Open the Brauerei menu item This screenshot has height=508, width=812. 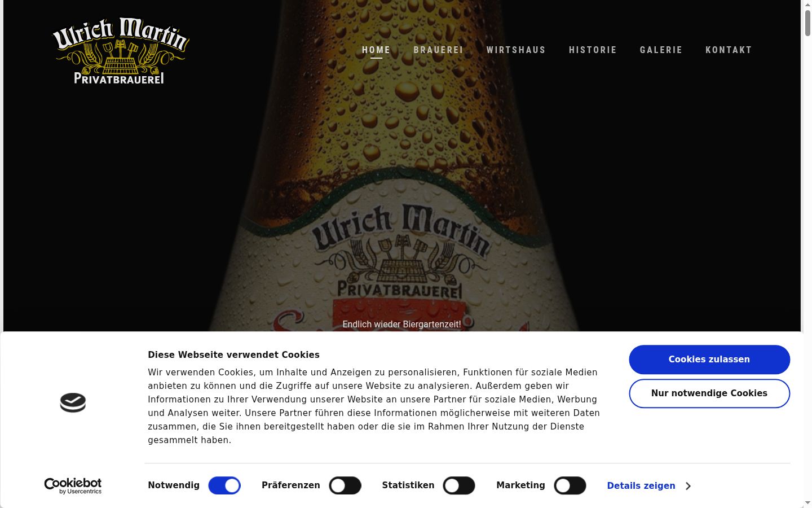(439, 50)
